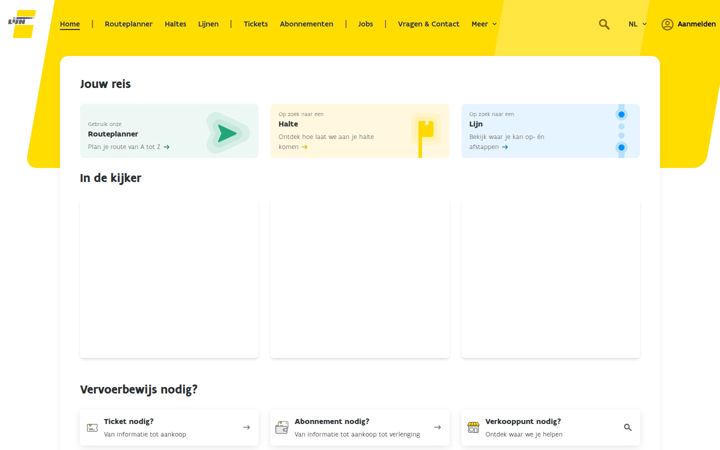Click the De Lijn logo

click(x=22, y=23)
